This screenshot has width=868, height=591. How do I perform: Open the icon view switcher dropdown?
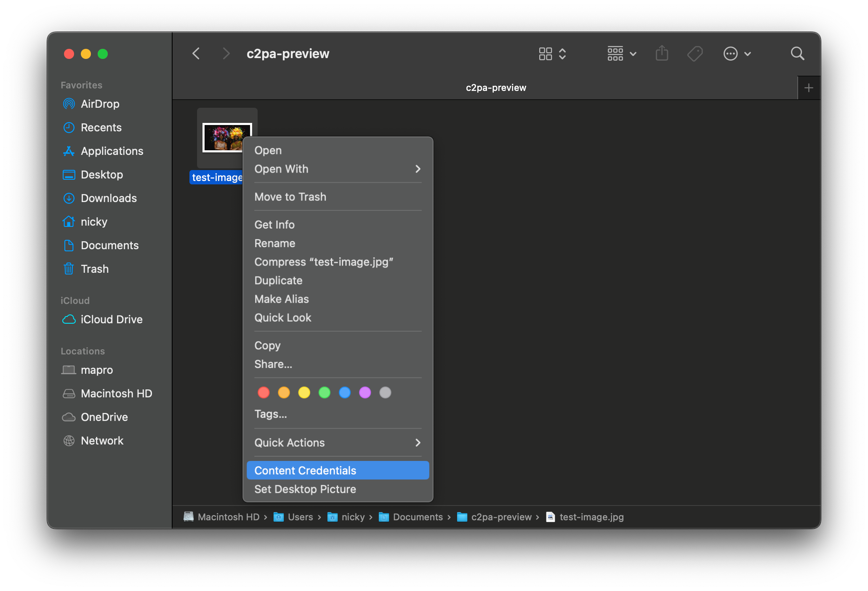point(552,54)
